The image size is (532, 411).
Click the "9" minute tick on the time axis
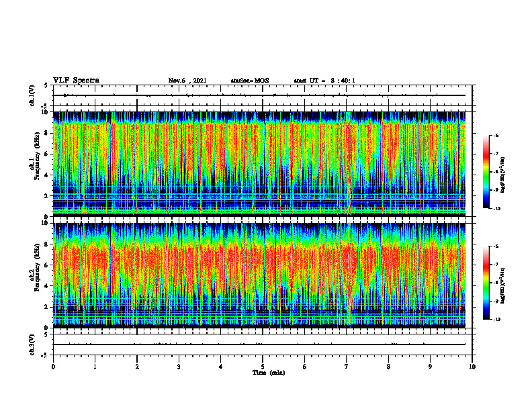430,367
